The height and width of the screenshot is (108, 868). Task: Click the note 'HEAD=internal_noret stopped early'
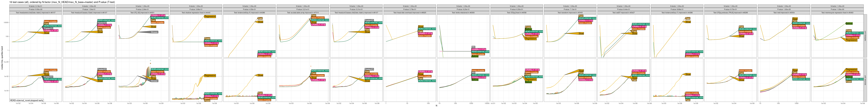27,100
